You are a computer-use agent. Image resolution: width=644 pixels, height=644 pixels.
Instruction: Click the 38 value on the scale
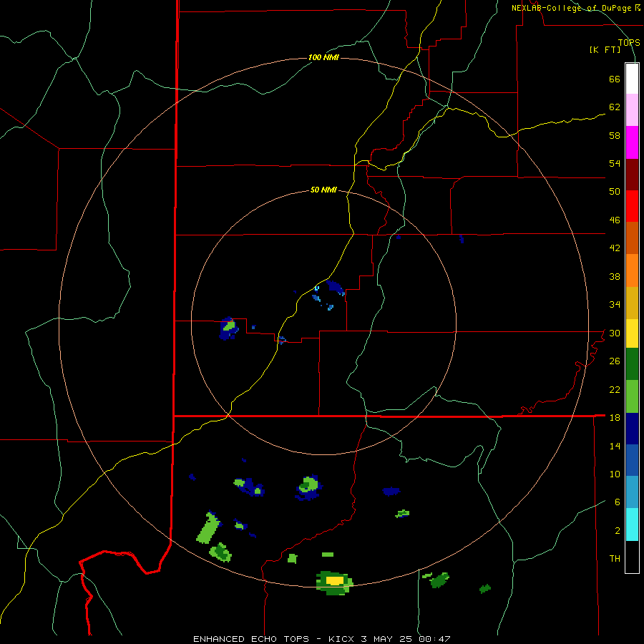(615, 276)
